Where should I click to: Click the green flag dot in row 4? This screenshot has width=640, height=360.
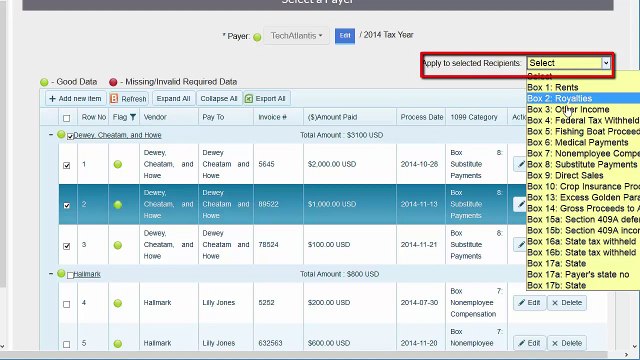click(x=118, y=303)
